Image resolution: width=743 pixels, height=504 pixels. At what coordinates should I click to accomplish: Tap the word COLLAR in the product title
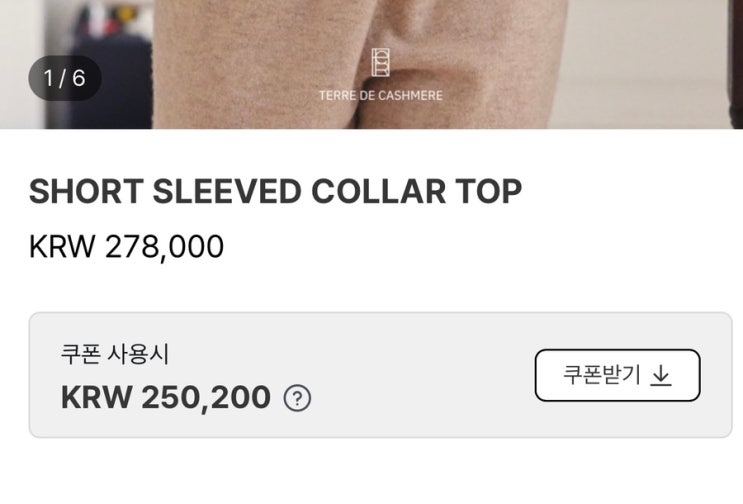379,192
